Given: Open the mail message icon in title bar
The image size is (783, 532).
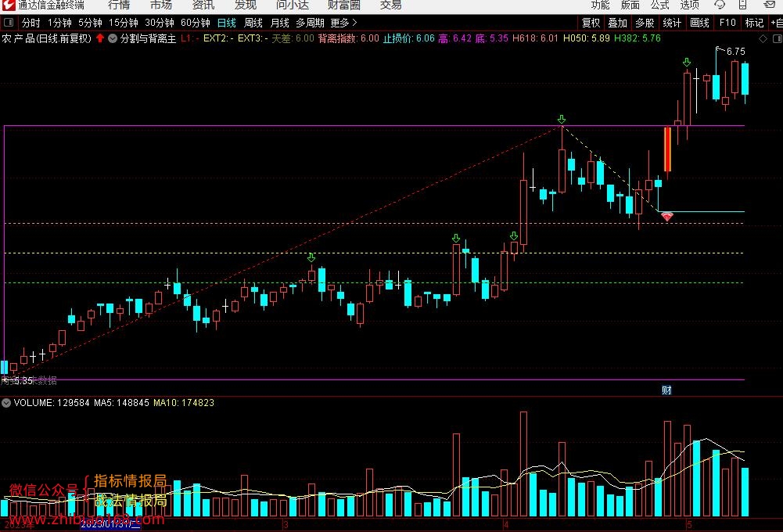Looking at the screenshot, I should 770,5.
